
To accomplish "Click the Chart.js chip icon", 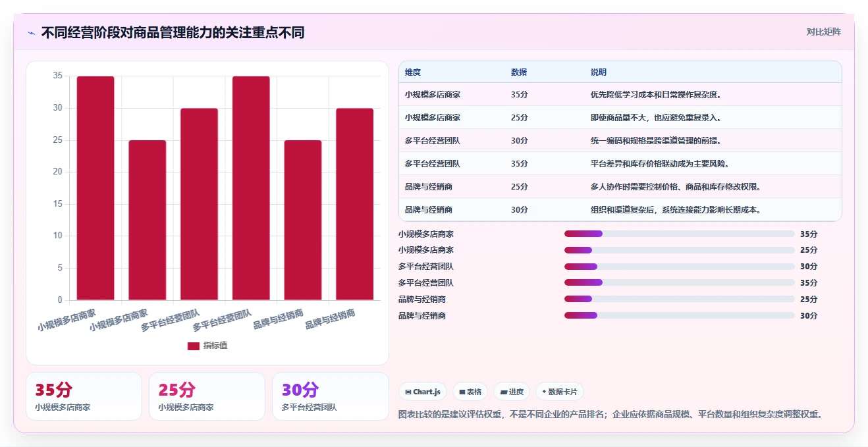I will pos(408,392).
